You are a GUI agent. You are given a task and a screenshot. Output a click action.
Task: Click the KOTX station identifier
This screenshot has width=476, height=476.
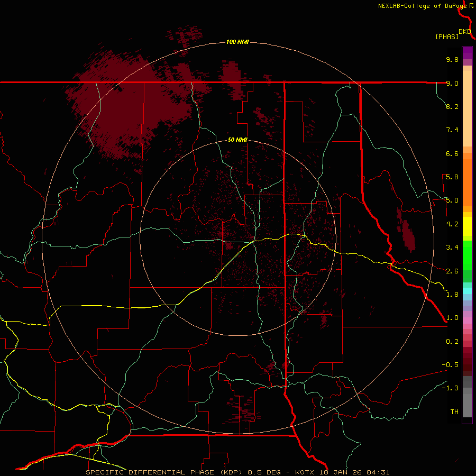point(306,472)
